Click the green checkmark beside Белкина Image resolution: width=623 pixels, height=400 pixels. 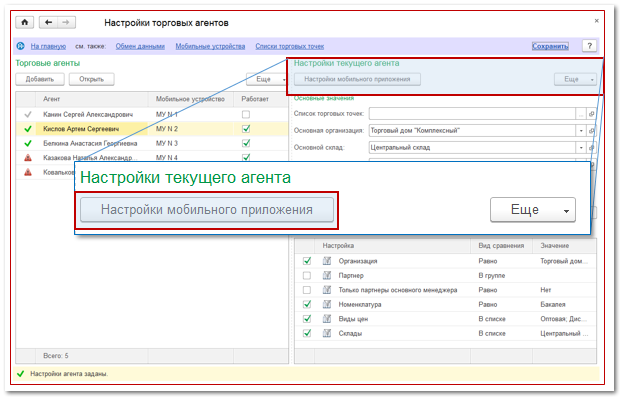pos(25,143)
